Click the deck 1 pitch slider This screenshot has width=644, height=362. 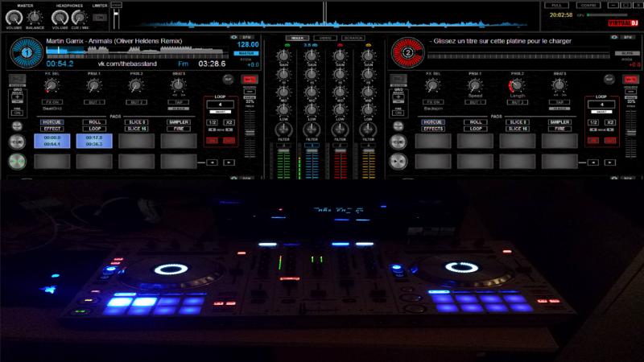click(250, 133)
